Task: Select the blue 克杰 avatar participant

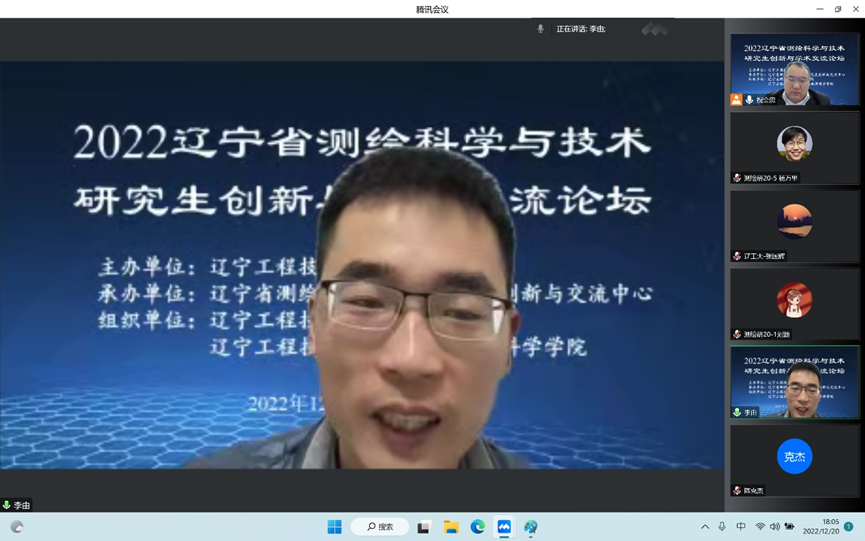Action: tap(794, 460)
